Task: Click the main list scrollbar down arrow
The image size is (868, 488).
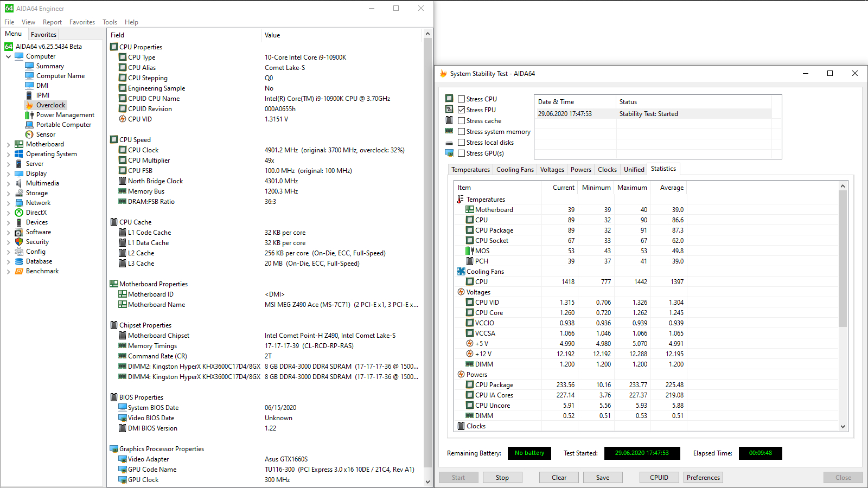Action: coord(427,481)
